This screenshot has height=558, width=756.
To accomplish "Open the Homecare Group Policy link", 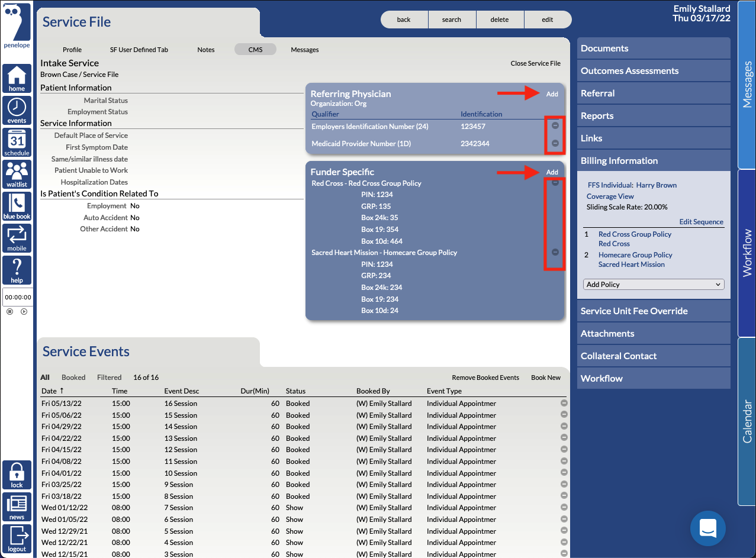I will [x=635, y=255].
